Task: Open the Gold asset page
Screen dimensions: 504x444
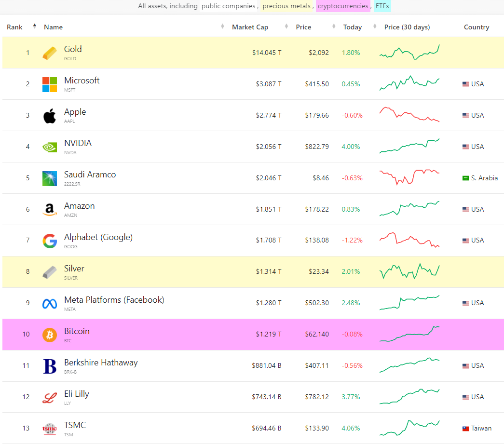Action: pyautogui.click(x=73, y=49)
